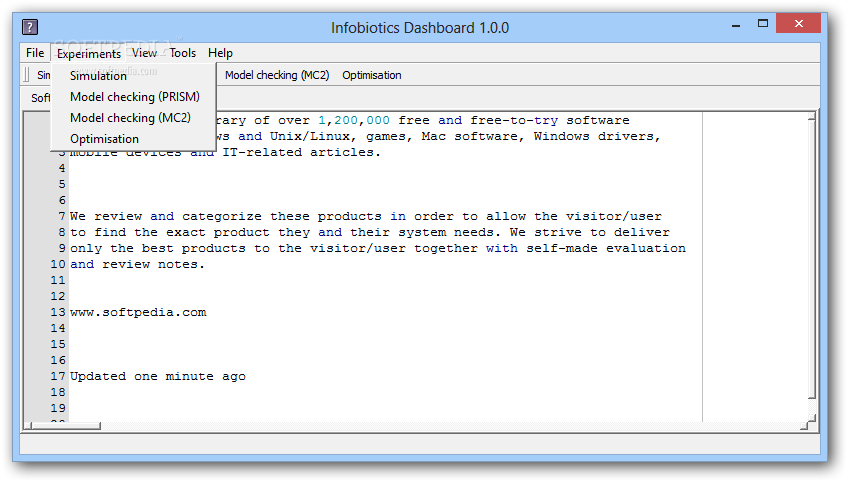Close the open Experiments menu

(x=89, y=53)
